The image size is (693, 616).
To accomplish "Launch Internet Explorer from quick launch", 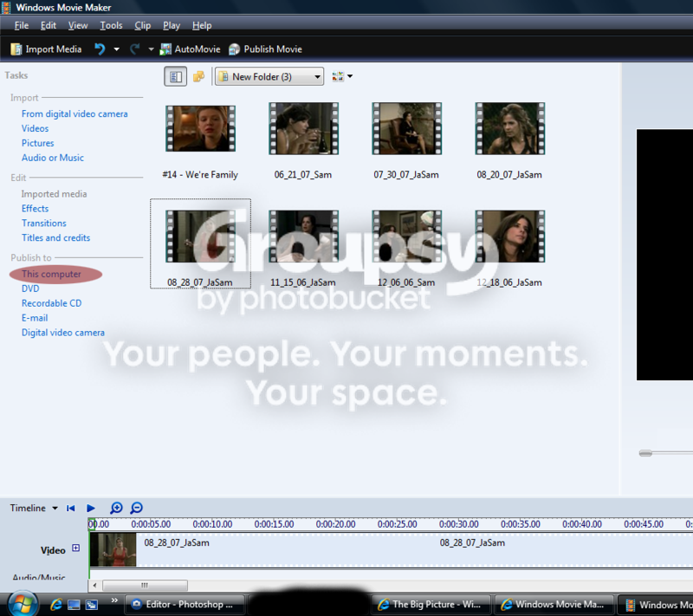I will tap(56, 605).
